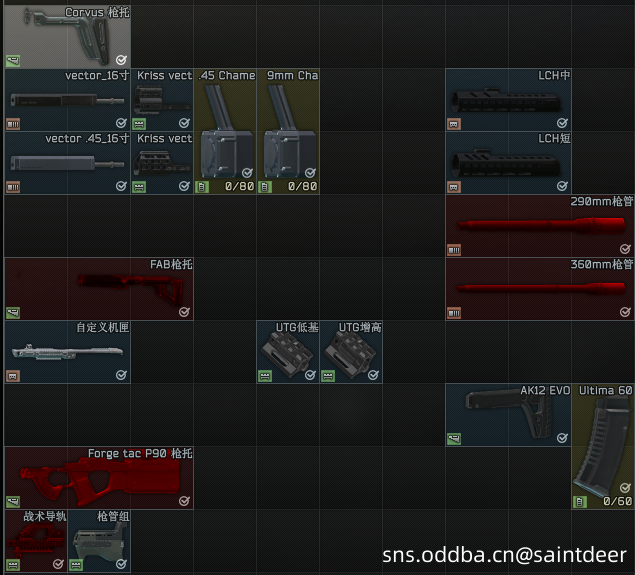Screen dimensions: 635x575
Task: Click checkmark icon on 9mm Cha drum
Action: pos(310,173)
